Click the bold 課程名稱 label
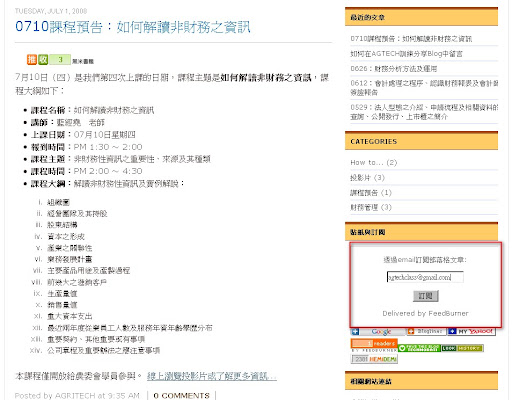This screenshot has height=400, width=512. pyautogui.click(x=48, y=110)
